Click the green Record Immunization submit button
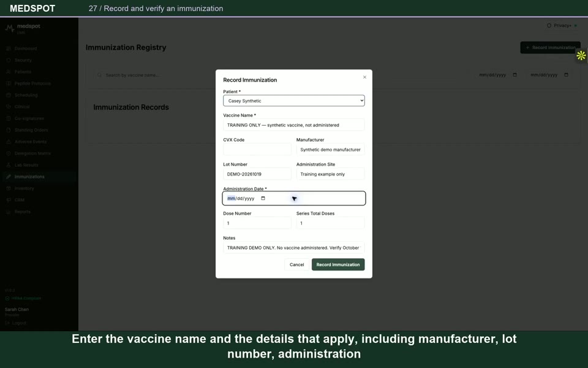Image resolution: width=588 pixels, height=368 pixels. tap(338, 265)
